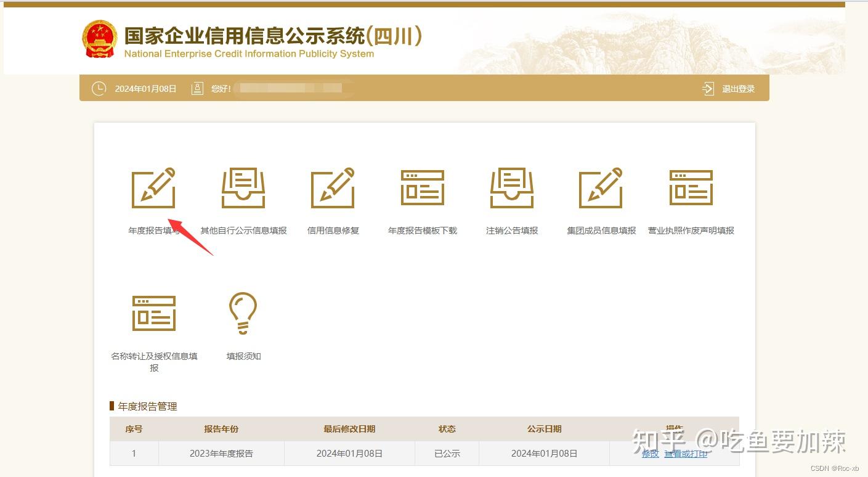The height and width of the screenshot is (477, 868).
Task: Open the 修改 link in the operations column
Action: pos(649,453)
